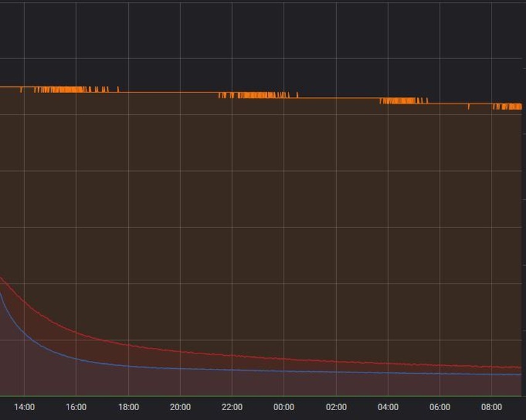Viewport: 526px width, 420px height.
Task: Click the 18:00 time axis label
Action: click(x=128, y=407)
